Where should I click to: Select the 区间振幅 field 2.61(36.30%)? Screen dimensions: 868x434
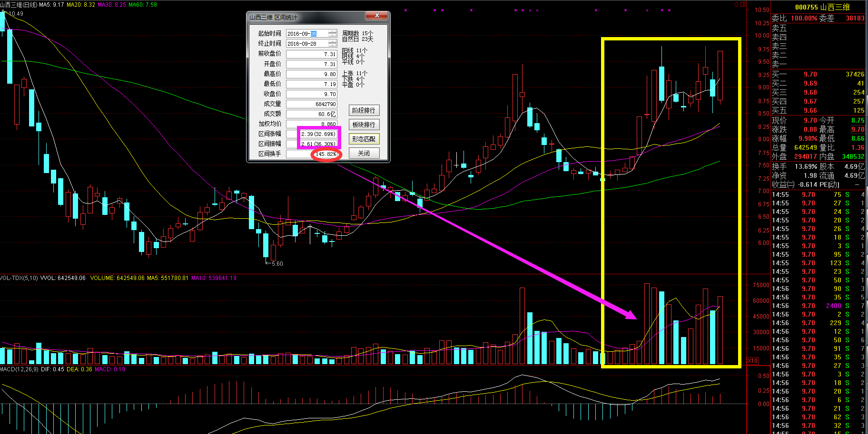coord(312,144)
